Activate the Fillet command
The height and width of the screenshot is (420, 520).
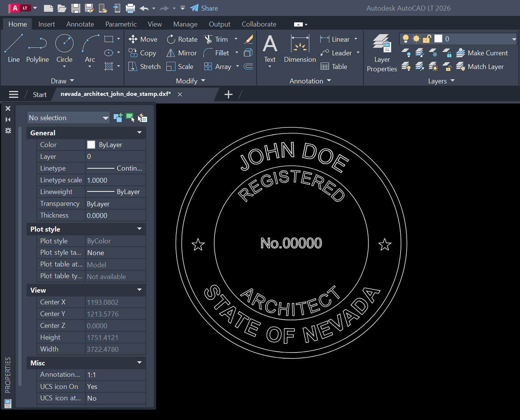(216, 53)
